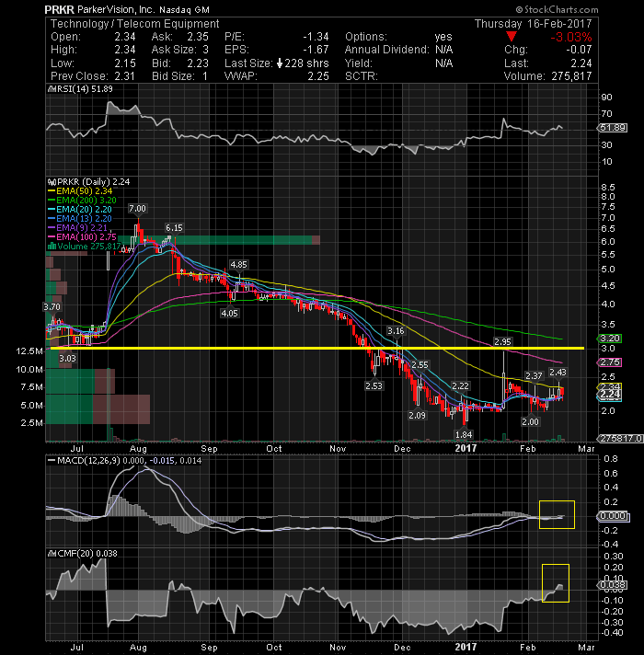This screenshot has width=644, height=655.
Task: Click the 0.000 MACD value tag
Action: tap(613, 516)
